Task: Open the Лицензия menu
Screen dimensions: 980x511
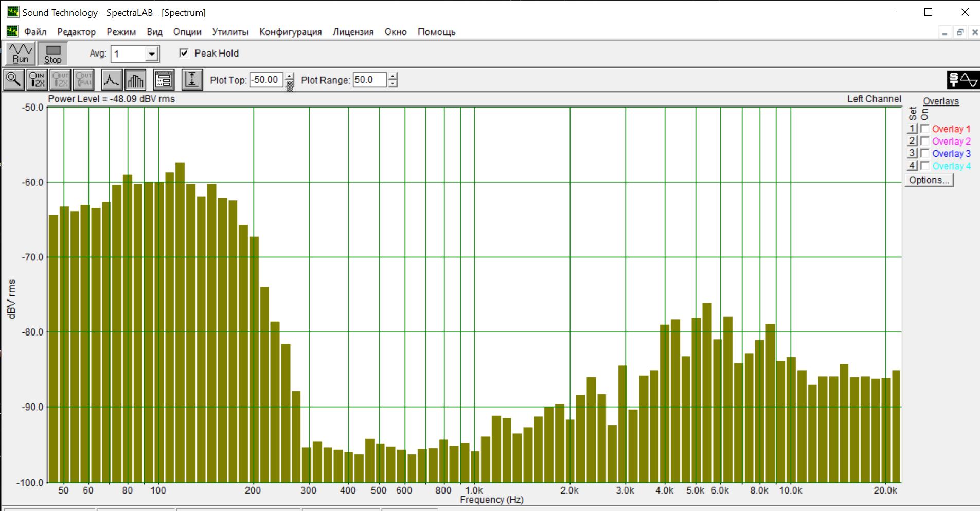Action: (x=353, y=32)
